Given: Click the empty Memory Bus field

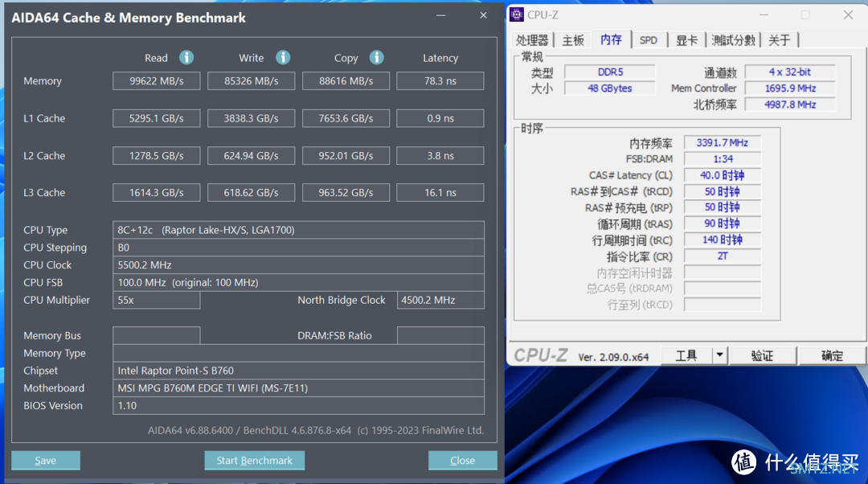Looking at the screenshot, I should coord(156,335).
